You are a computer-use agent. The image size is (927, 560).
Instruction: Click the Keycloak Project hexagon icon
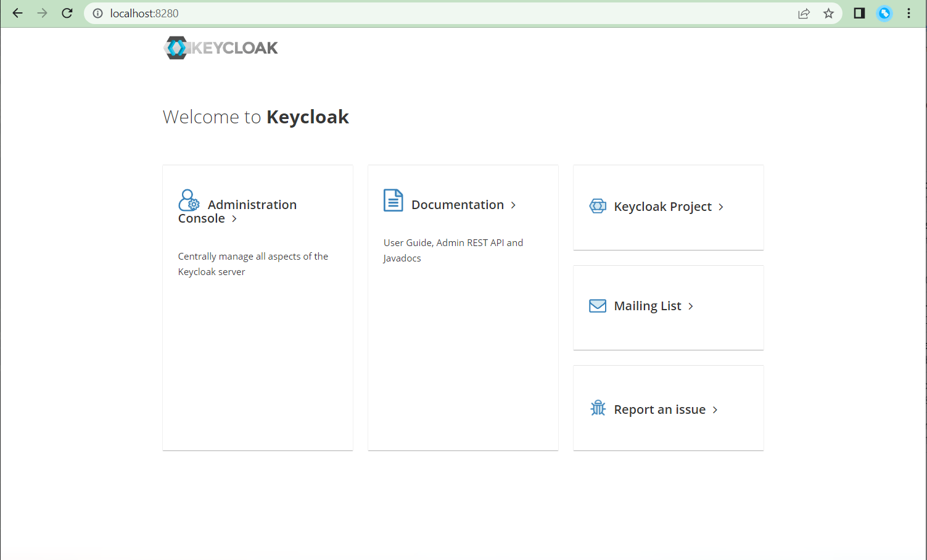[x=598, y=206]
